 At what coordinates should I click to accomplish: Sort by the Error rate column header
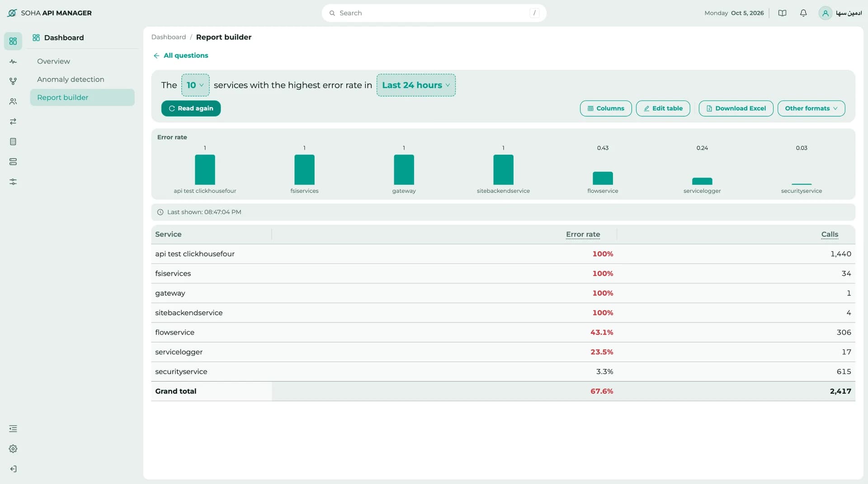(x=583, y=234)
